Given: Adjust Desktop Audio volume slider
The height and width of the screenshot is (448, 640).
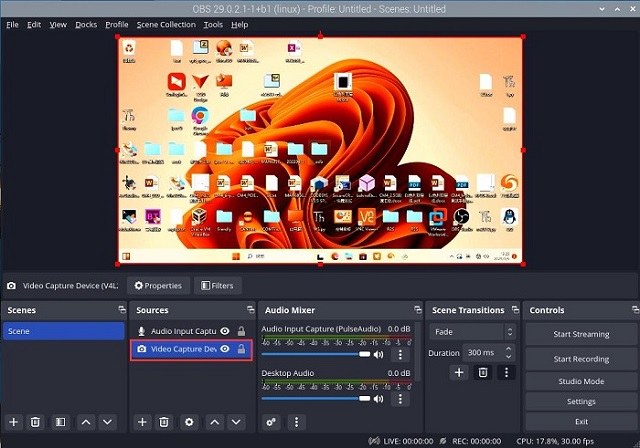Looking at the screenshot, I should (316, 399).
